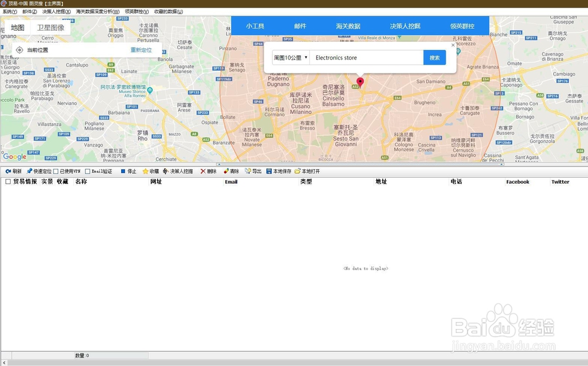Click the 快速定位 quick locate pin icon
588x366 pixels.
coord(29,171)
